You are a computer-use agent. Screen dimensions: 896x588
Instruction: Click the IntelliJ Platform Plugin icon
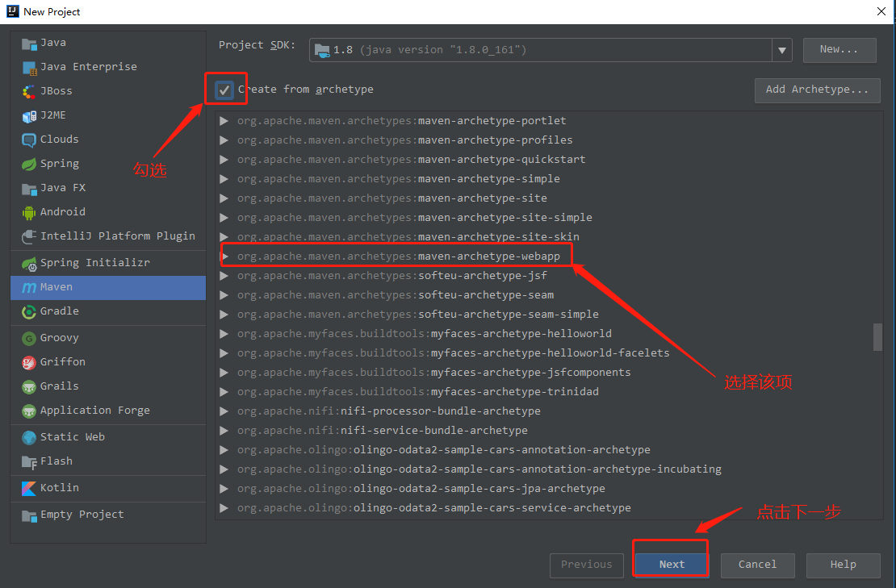pyautogui.click(x=28, y=236)
